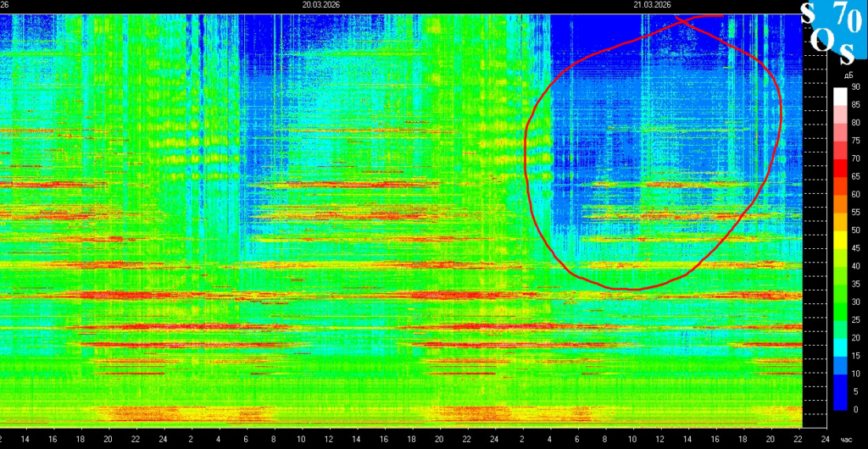Select the red 65 dB legend color
Screen dimensions: 868x449
click(x=841, y=176)
